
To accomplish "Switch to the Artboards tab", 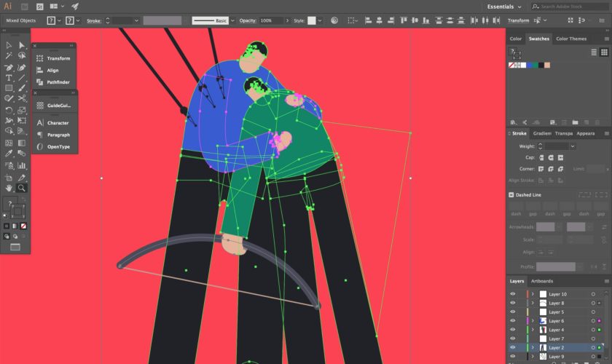I will [542, 281].
